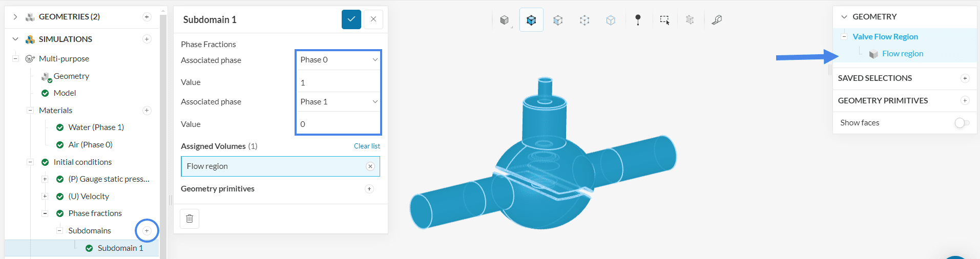This screenshot has width=980, height=259.
Task: Open the second Associated phase dropdown (Phase 1)
Action: (338, 102)
